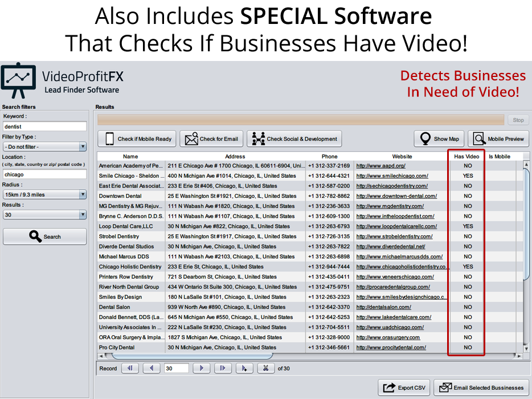Open the downtown-dental.com link
The image size is (532, 399).
[x=396, y=196]
